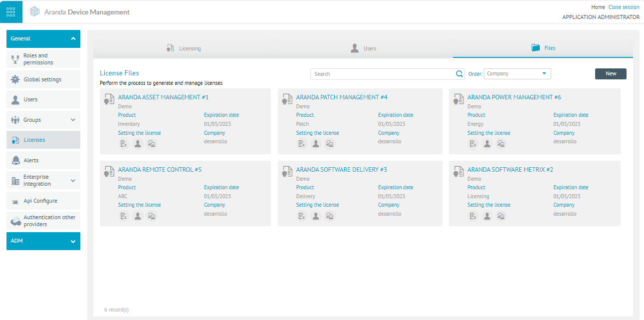
Task: Open Api Configure menu item
Action: [43, 201]
